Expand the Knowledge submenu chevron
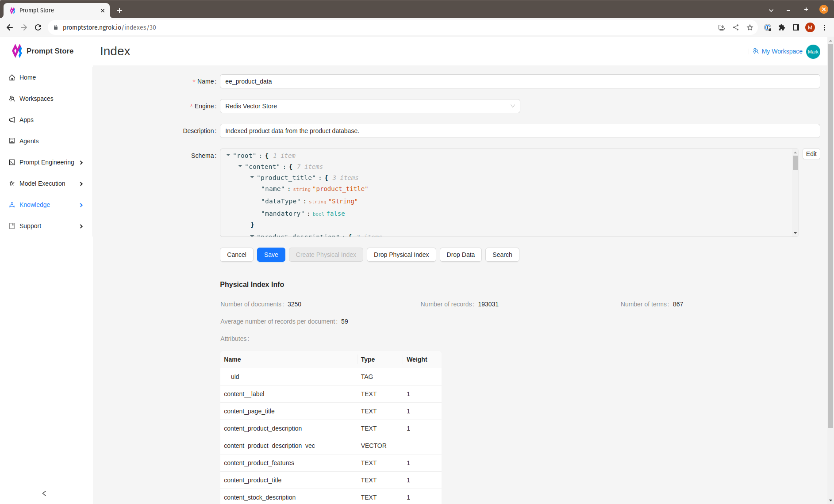 [81, 205]
